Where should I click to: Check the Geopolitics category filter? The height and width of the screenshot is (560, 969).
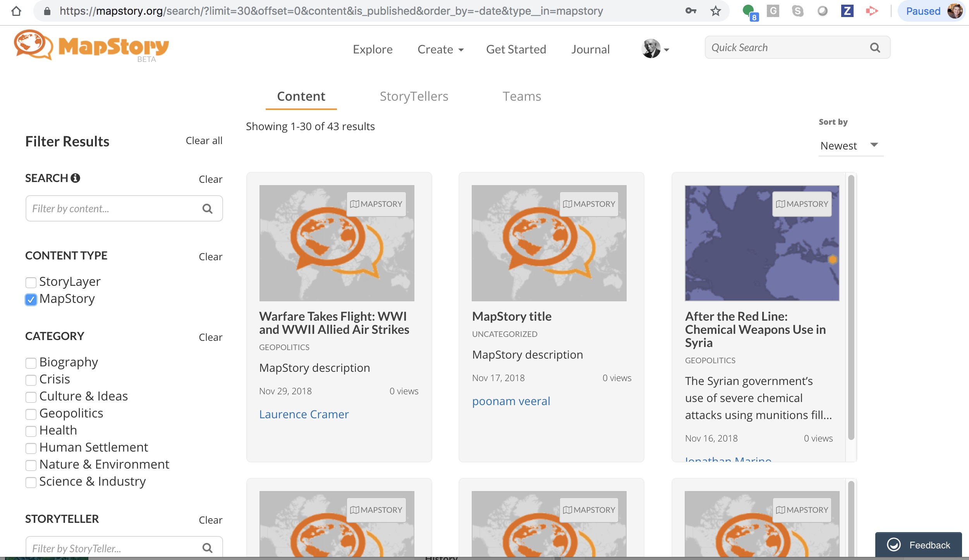pyautogui.click(x=31, y=414)
